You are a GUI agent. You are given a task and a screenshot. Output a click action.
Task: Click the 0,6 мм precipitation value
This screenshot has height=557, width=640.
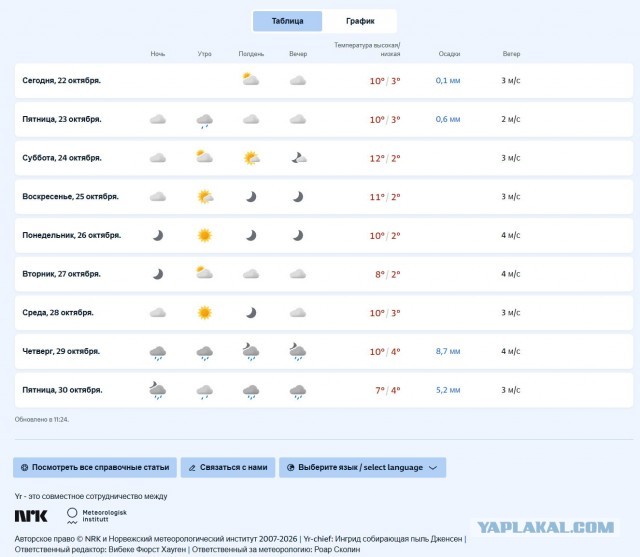pos(448,119)
